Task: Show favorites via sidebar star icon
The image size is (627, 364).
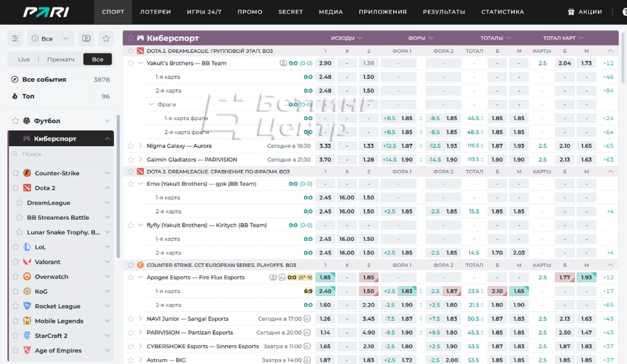Action: (106, 38)
